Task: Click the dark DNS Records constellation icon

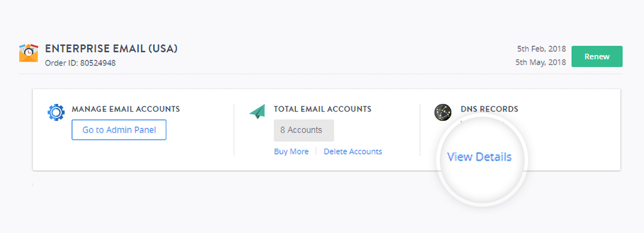Action: click(x=443, y=112)
